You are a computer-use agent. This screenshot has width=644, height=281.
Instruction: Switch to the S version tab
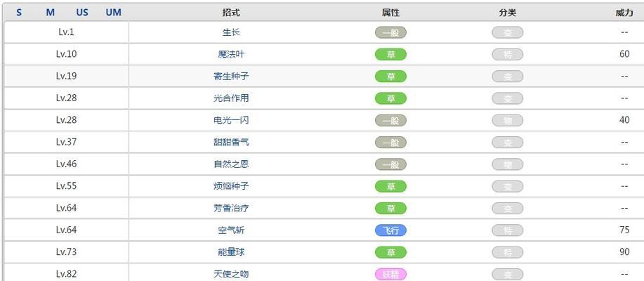[x=19, y=12]
